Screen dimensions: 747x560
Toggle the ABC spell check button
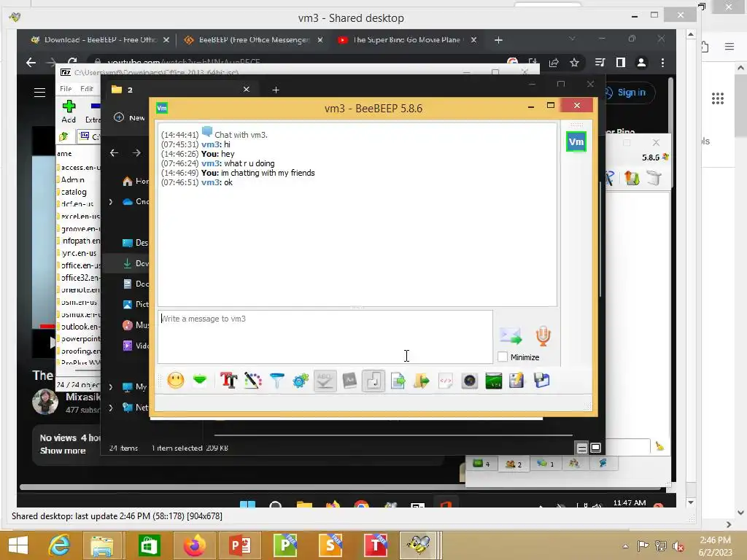[325, 381]
